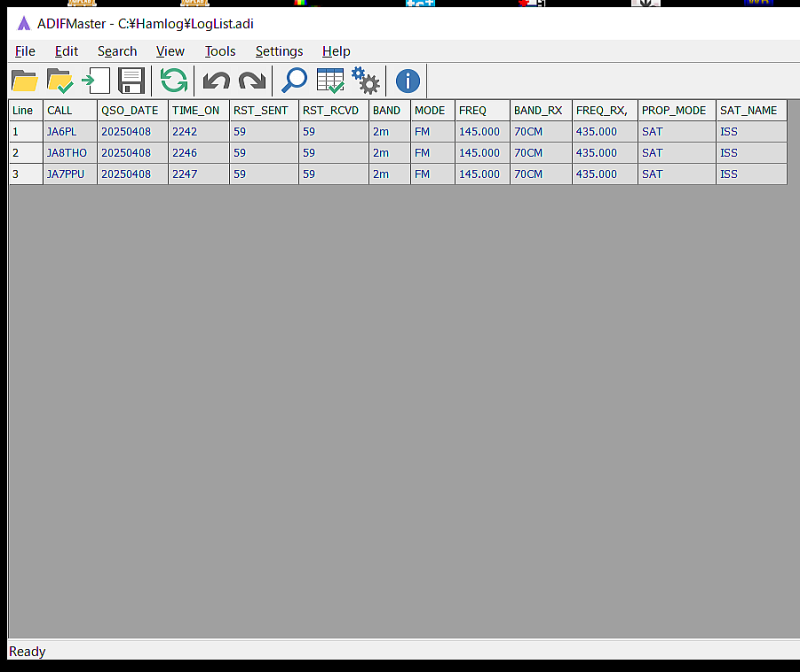Click the Ready status bar text

(x=28, y=652)
